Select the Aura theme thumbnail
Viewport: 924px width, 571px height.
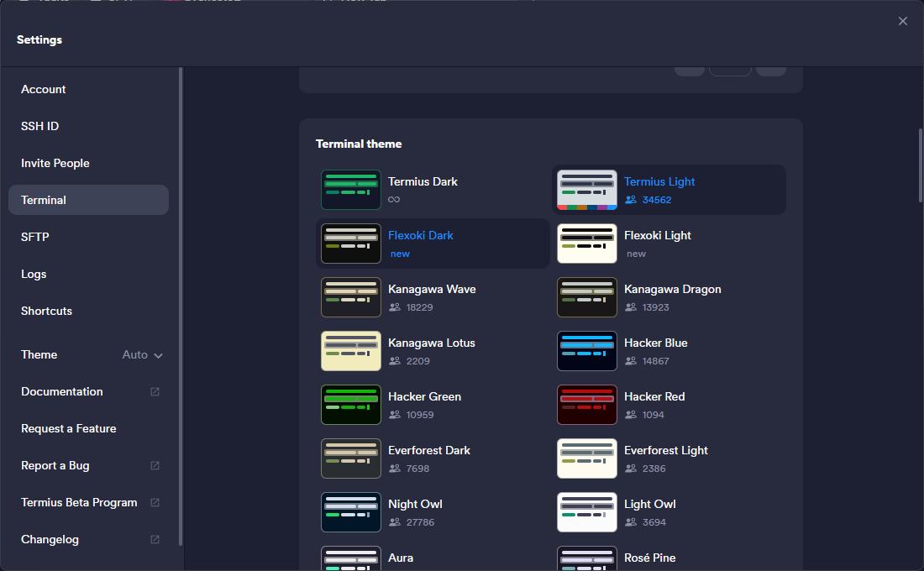[350, 558]
